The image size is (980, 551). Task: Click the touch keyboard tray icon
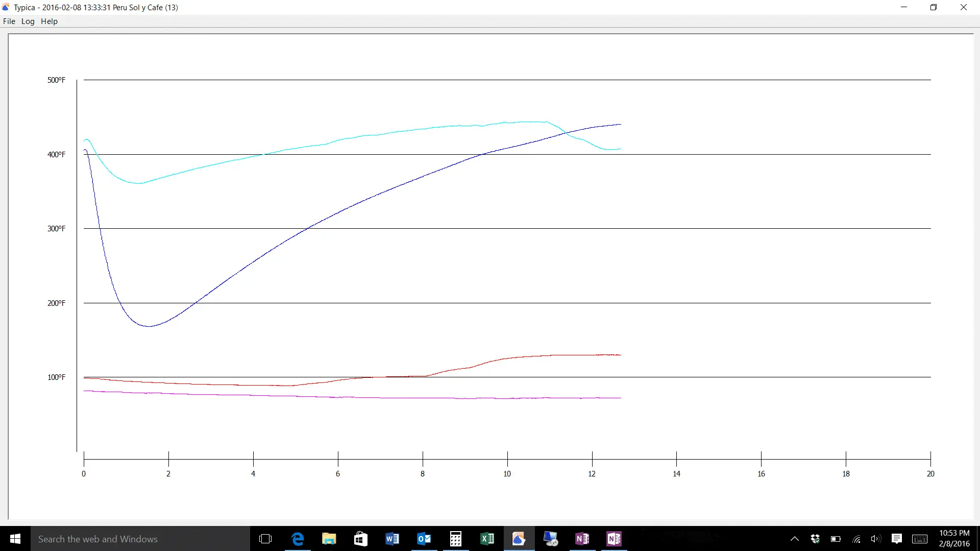920,539
